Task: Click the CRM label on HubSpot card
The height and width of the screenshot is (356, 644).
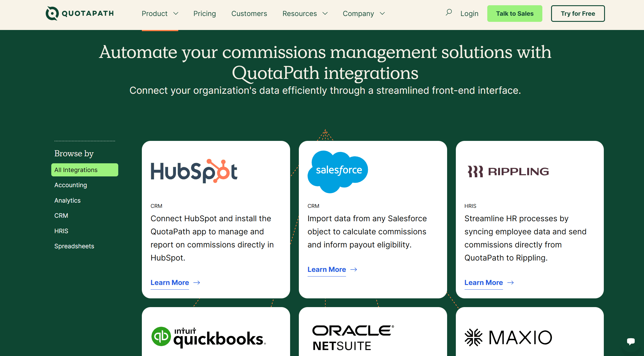Action: pos(156,206)
